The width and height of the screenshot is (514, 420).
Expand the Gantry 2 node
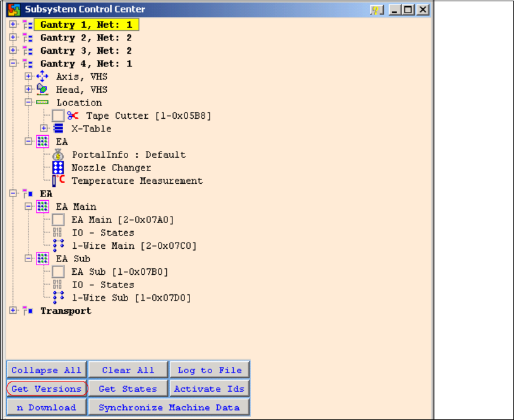(x=13, y=37)
